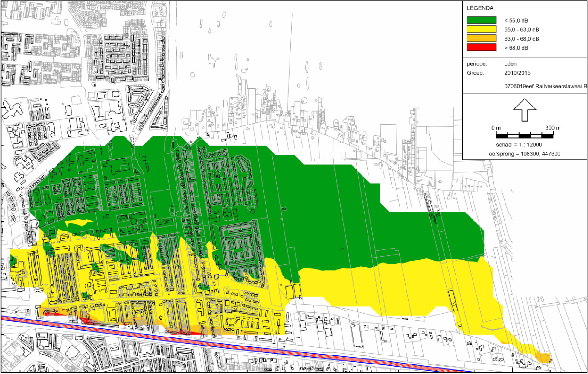Click the '55,0 - 63,0 dB' label
The image size is (588, 374).
521,30
